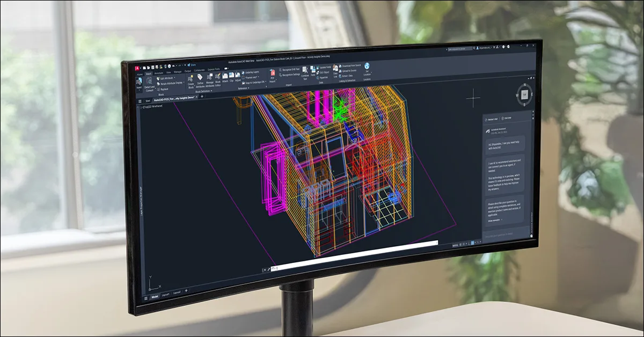Click the Replace block button
Viewport: 644px width, 337px height.
click(x=163, y=89)
